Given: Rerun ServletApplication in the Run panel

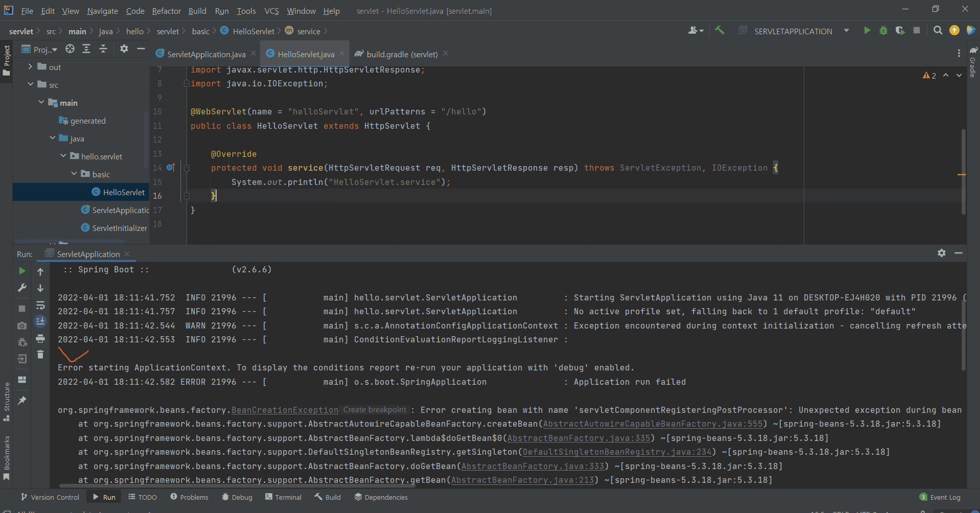Looking at the screenshot, I should tap(22, 271).
